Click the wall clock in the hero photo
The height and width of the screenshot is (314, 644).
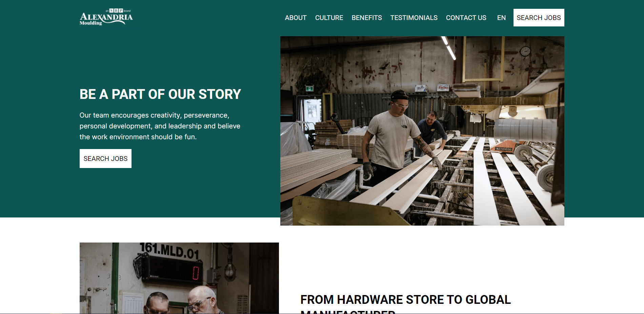pos(525,51)
